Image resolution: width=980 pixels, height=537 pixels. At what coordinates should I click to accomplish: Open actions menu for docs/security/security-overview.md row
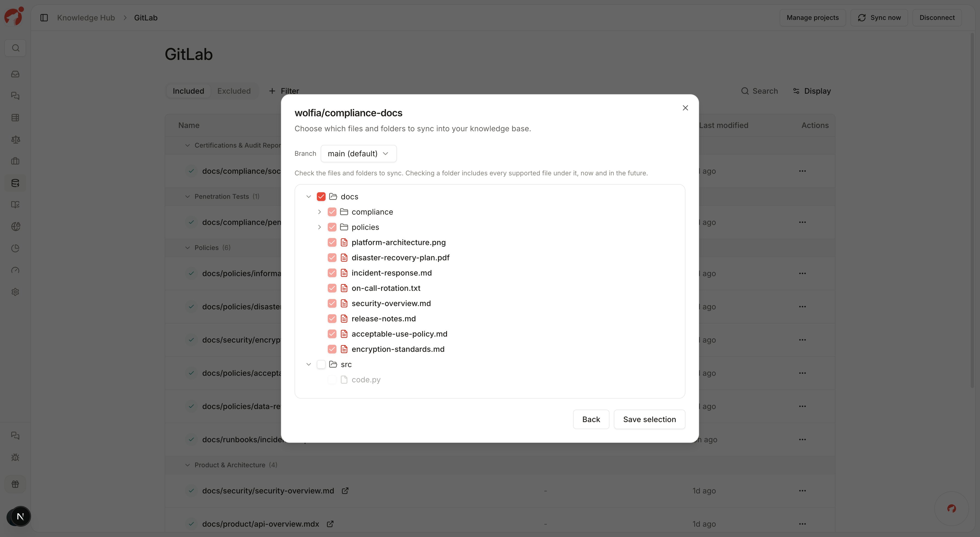point(802,491)
